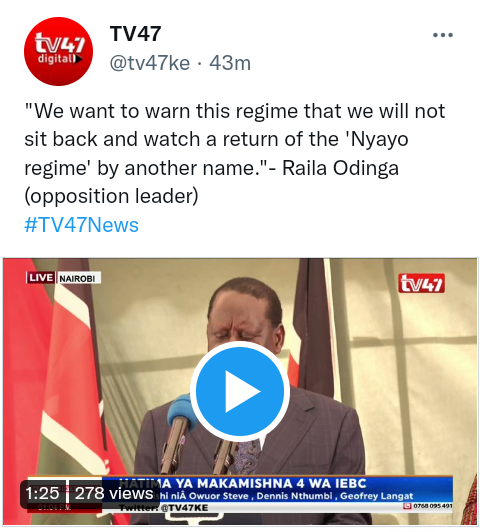Click the '(opposition leader)' text line
The height and width of the screenshot is (532, 480).
[111, 196]
